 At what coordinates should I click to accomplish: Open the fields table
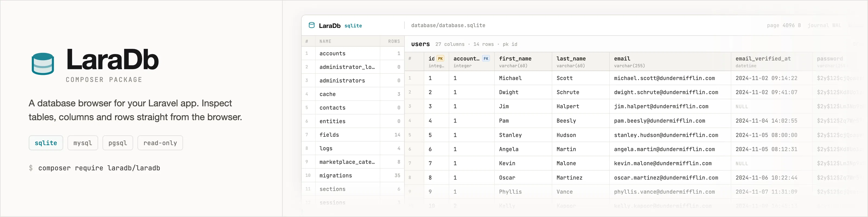click(x=353, y=135)
